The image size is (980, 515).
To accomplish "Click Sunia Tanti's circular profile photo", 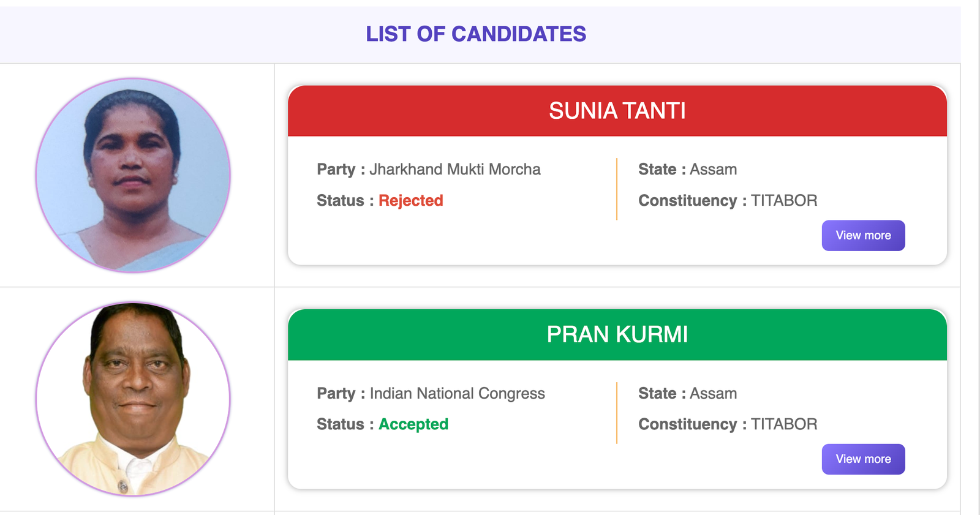I will pyautogui.click(x=133, y=175).
